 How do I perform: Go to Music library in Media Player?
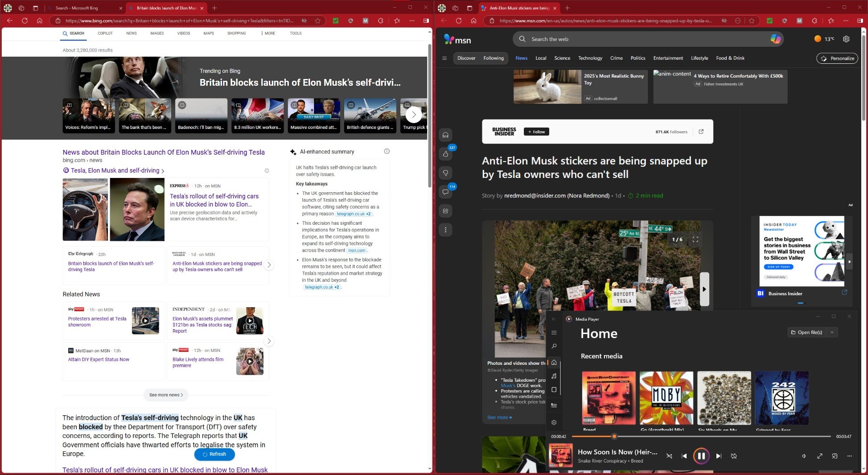tap(554, 376)
